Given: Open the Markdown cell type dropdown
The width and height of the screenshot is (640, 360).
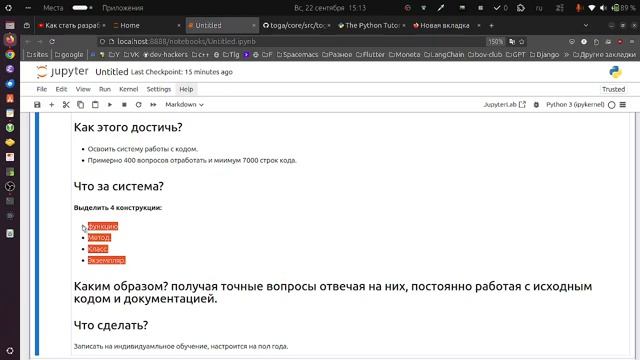Looking at the screenshot, I should pos(184,105).
